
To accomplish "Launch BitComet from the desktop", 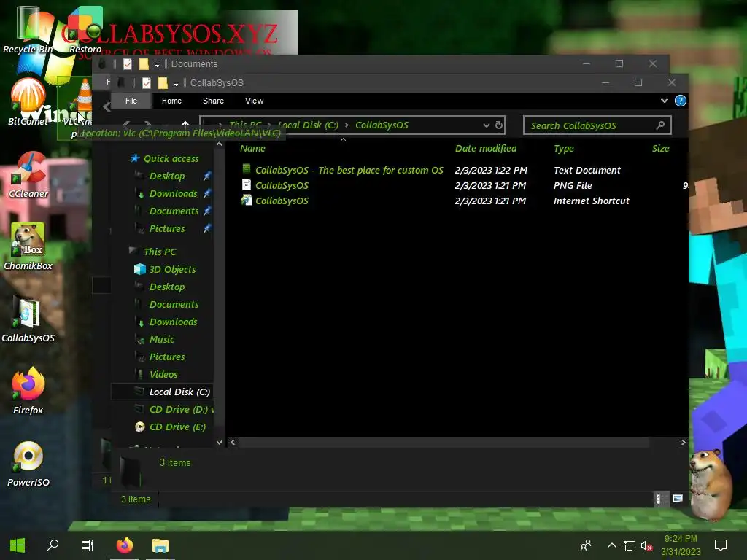I will pos(28,101).
